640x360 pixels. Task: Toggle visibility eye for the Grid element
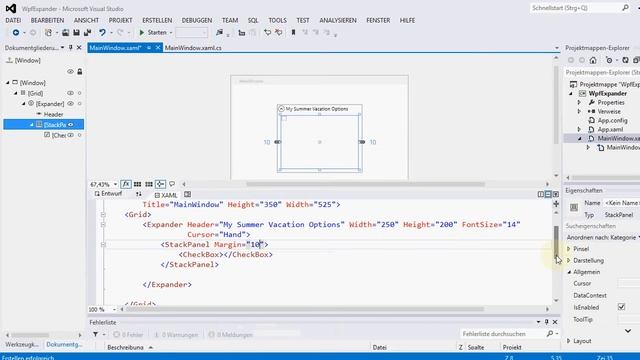pos(70,93)
